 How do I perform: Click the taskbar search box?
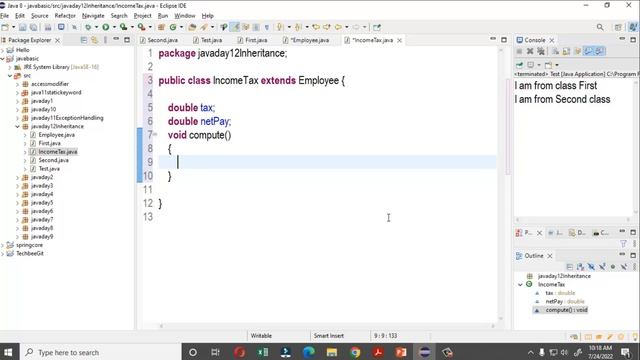[100, 352]
